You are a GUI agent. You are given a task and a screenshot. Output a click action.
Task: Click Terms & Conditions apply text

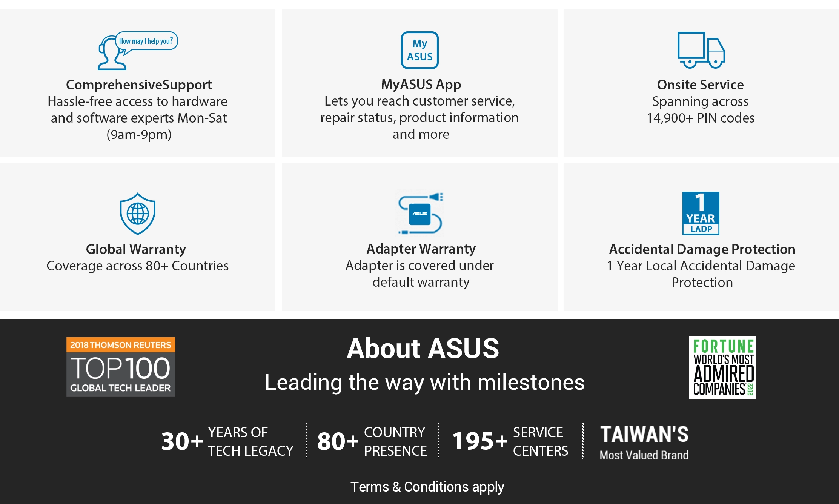(427, 487)
